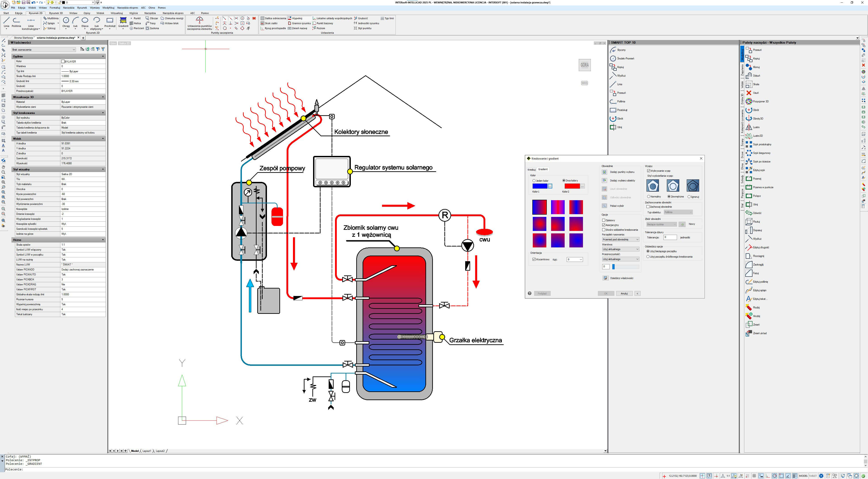Select Lustro in tool palette
Image resolution: width=868 pixels, height=479 pixels.
pyautogui.click(x=753, y=127)
